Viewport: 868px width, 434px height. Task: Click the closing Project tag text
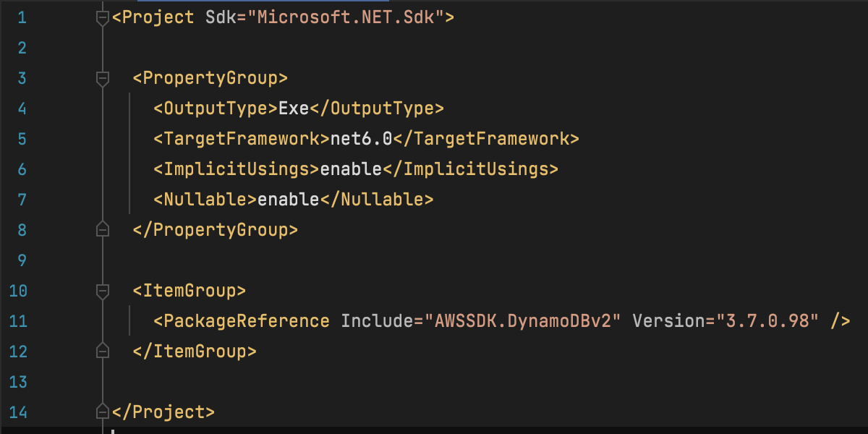click(x=163, y=412)
